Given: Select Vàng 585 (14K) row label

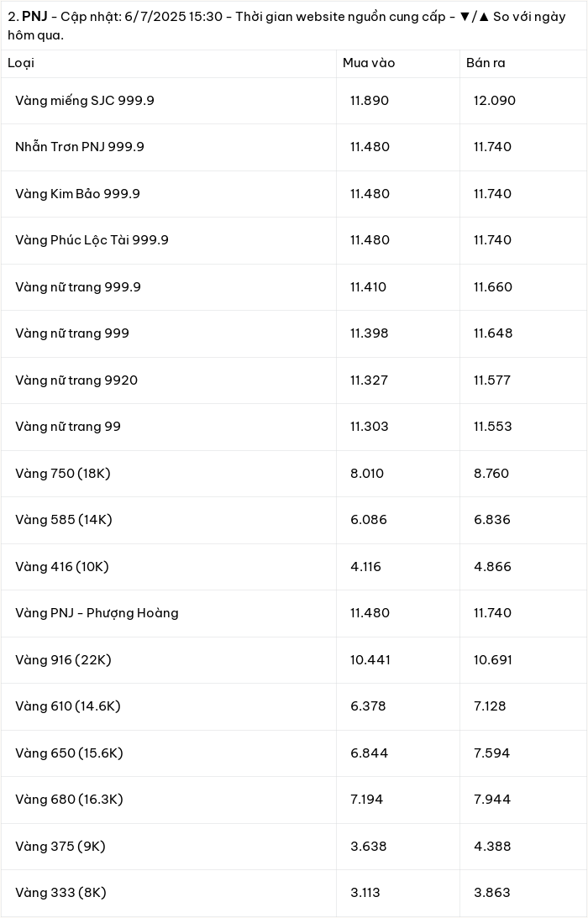Looking at the screenshot, I should [x=64, y=520].
